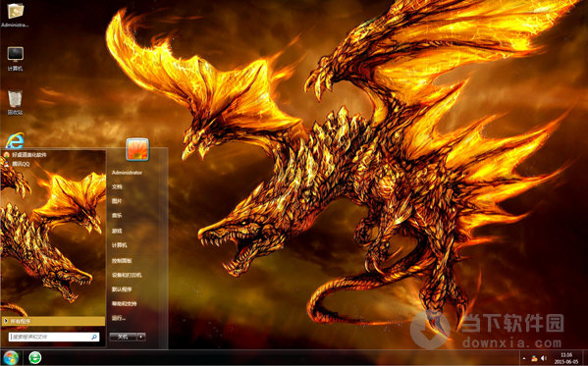588x366 pixels.
Task: Open the taskbar clock and date
Action: coord(566,358)
